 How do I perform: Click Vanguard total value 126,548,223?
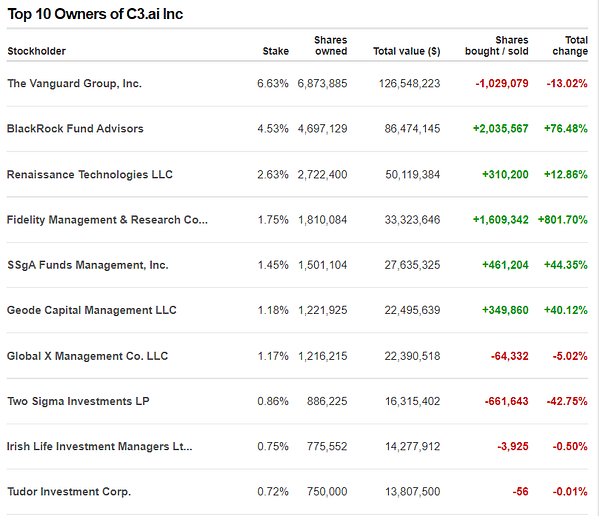pyautogui.click(x=410, y=83)
